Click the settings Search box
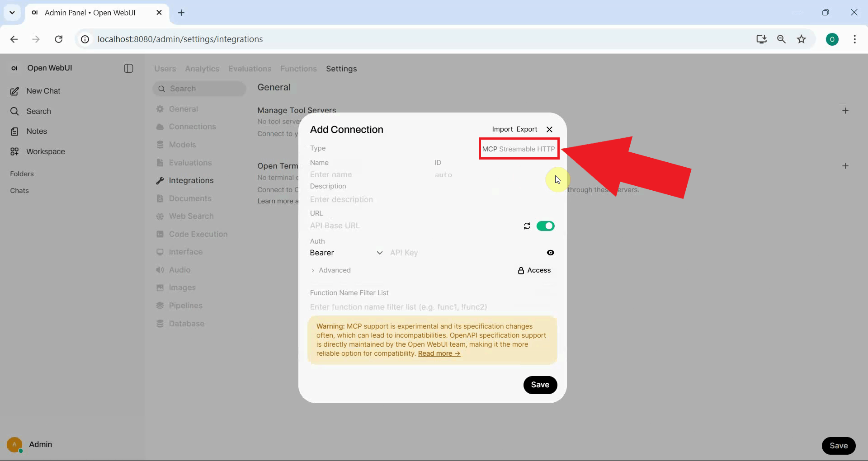The height and width of the screenshot is (461, 868). point(199,89)
